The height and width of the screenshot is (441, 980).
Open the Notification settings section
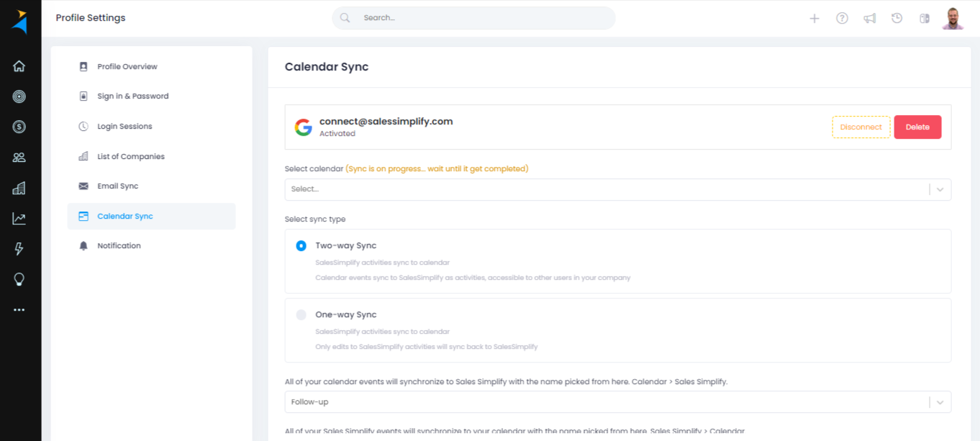(119, 245)
